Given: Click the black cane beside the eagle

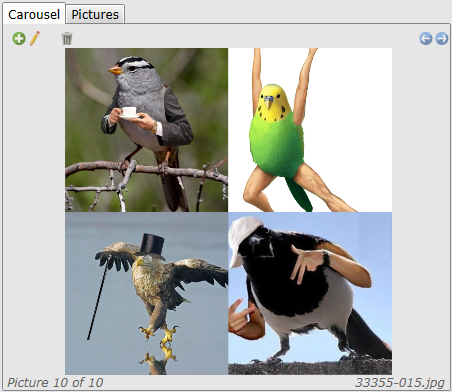Looking at the screenshot, I should 98,301.
